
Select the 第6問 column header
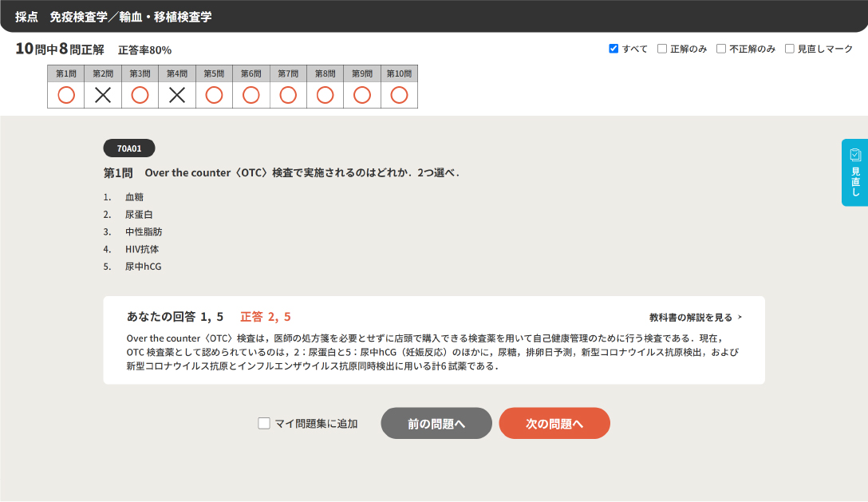click(x=251, y=73)
